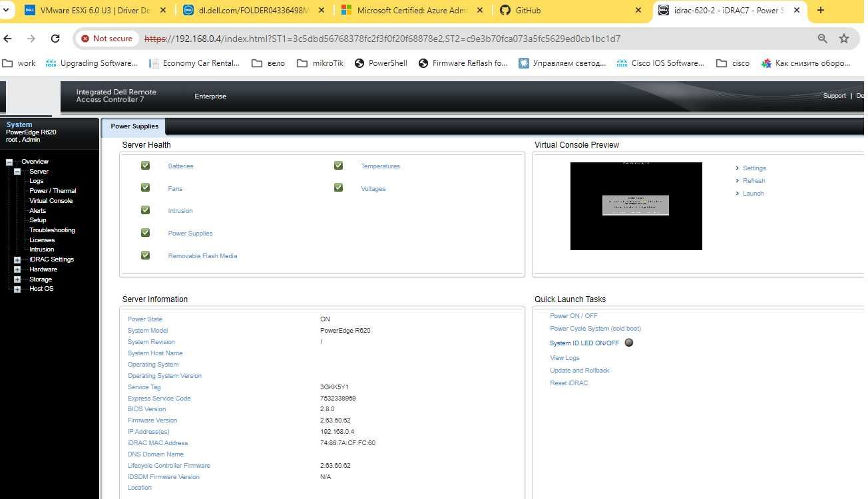Toggle the System ID LED indicator
The image size is (868, 499).
tap(629, 343)
